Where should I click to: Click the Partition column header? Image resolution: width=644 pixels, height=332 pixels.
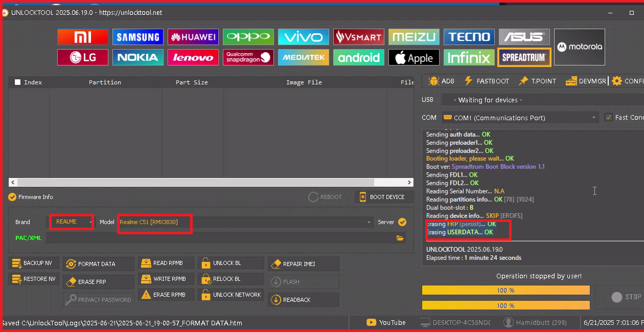105,82
